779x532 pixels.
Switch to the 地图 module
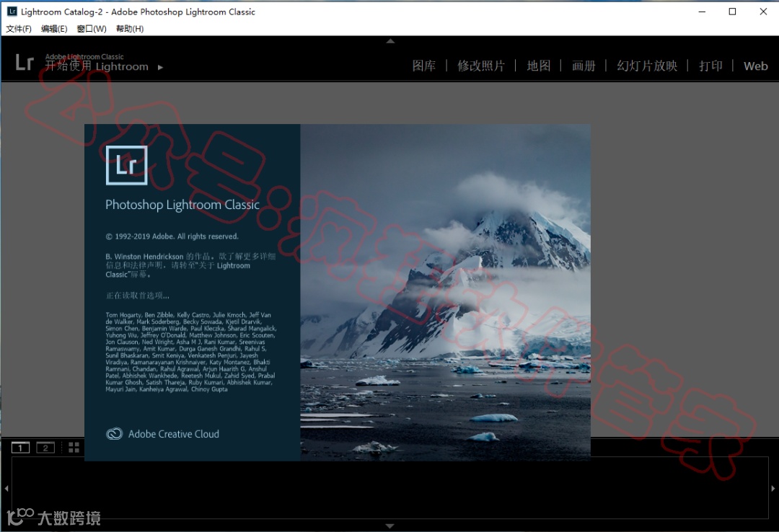tap(539, 66)
